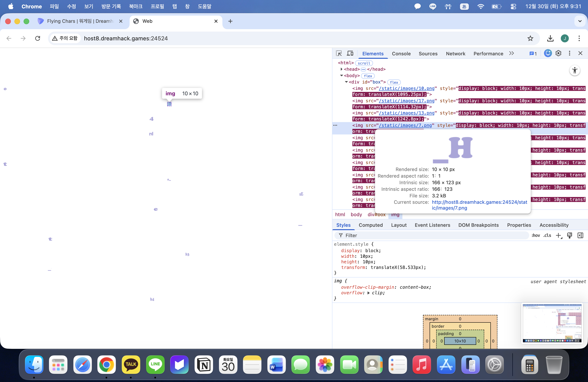This screenshot has height=382, width=588.
Task: Show more DevTools tabs chevron
Action: 511,53
